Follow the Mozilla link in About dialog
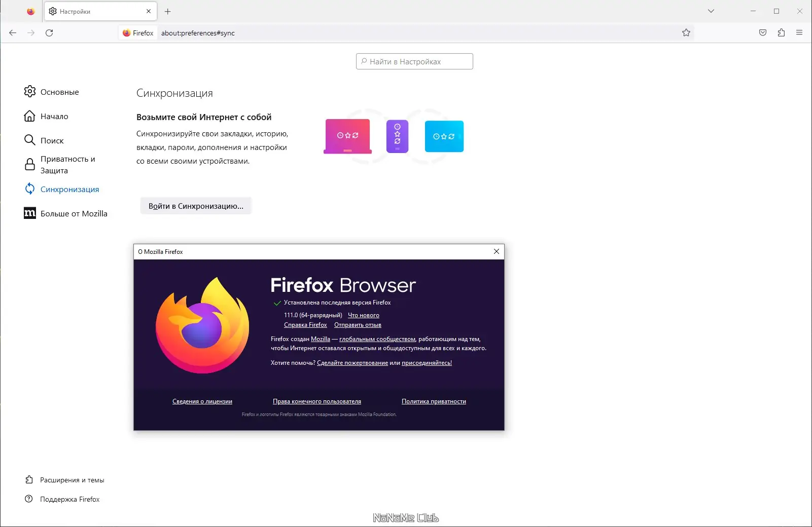The height and width of the screenshot is (527, 812). pos(320,339)
